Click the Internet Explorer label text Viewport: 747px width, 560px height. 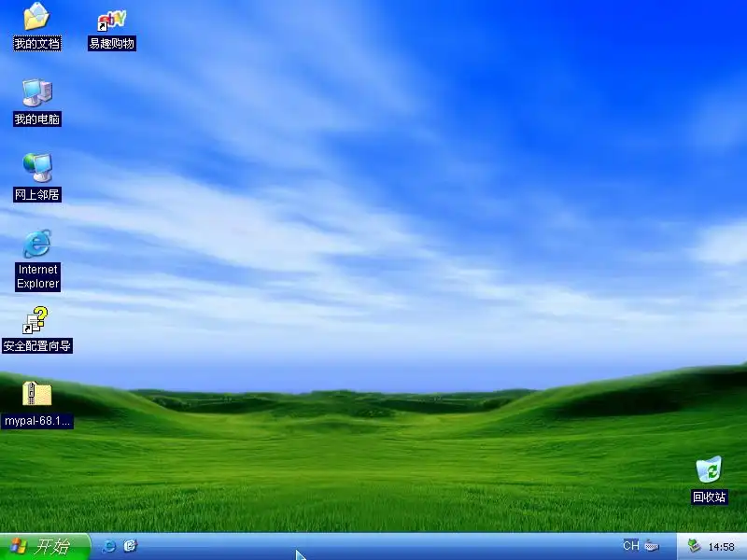(x=37, y=276)
